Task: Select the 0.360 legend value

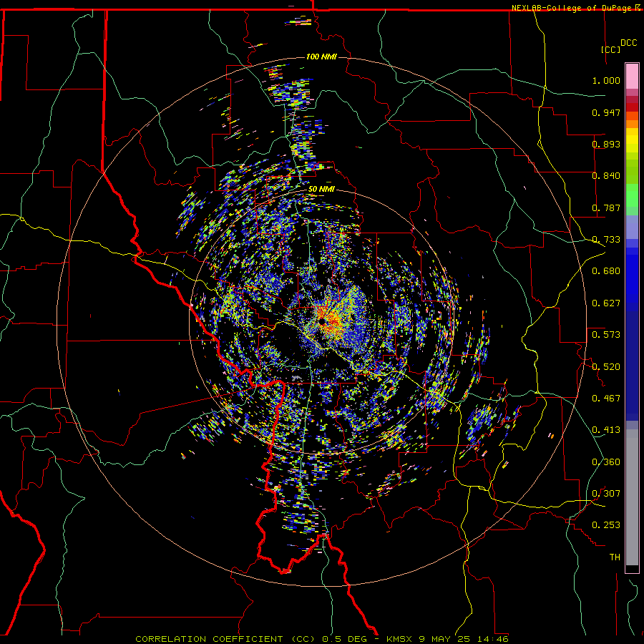Action: (606, 462)
